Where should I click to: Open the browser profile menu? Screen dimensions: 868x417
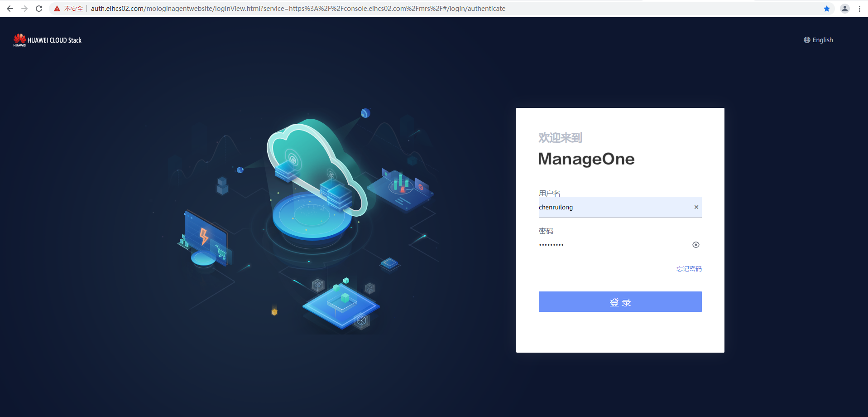(x=845, y=9)
